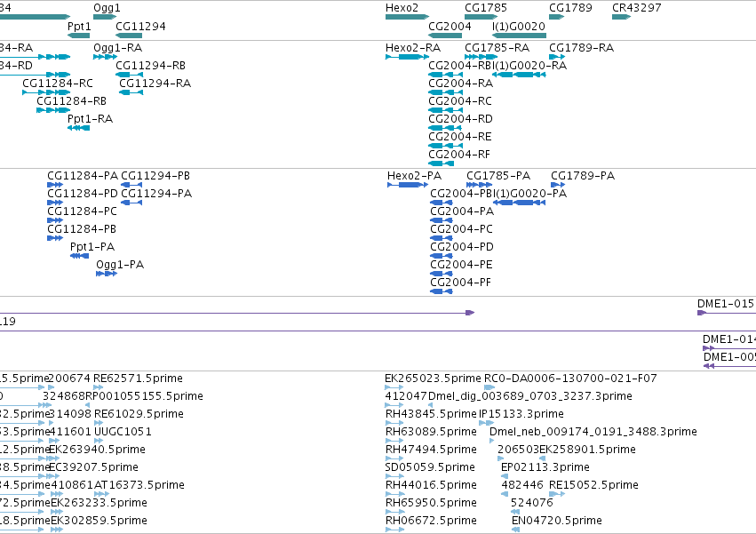Click the RH65950.5prime EST label
756x534 pixels.
click(x=431, y=503)
